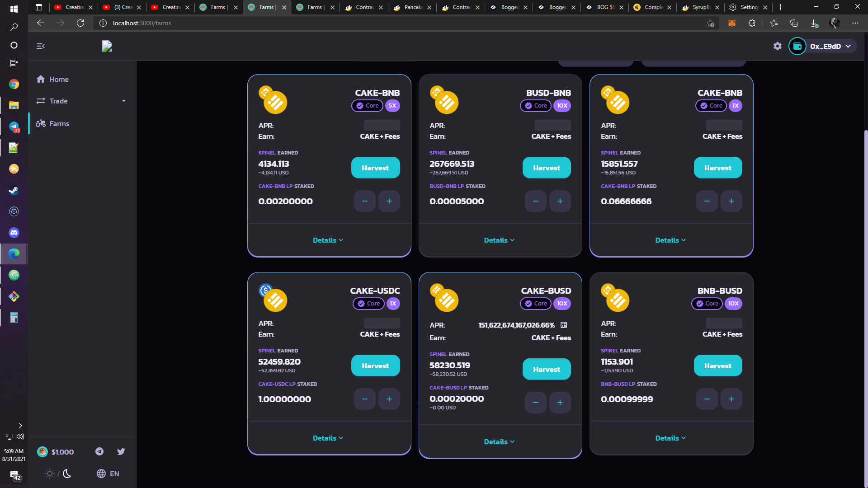The height and width of the screenshot is (488, 868).
Task: Click the Telegram icon in sidebar
Action: click(99, 451)
